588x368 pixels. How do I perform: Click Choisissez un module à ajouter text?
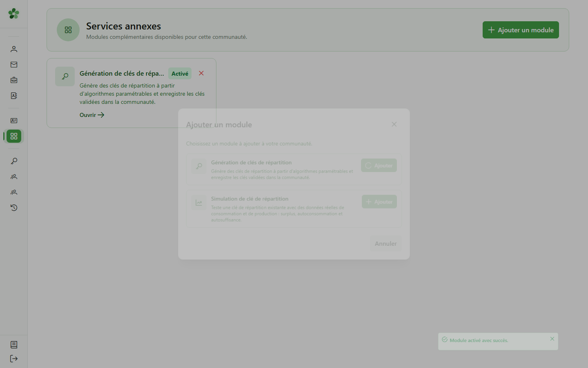pyautogui.click(x=249, y=144)
